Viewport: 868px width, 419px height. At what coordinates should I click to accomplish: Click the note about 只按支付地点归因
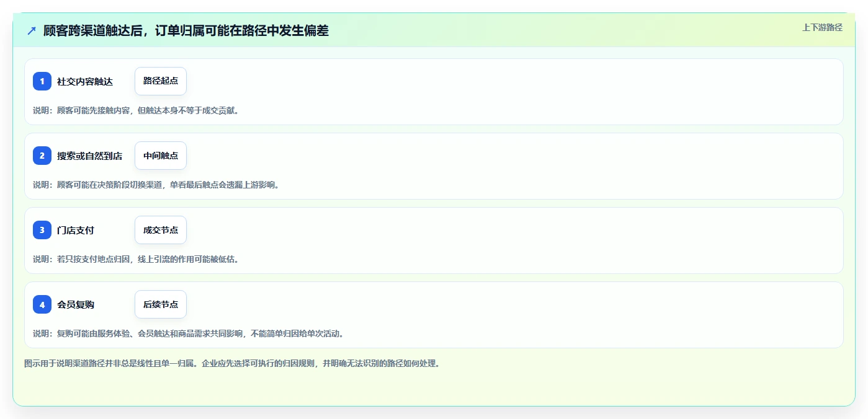click(x=136, y=259)
